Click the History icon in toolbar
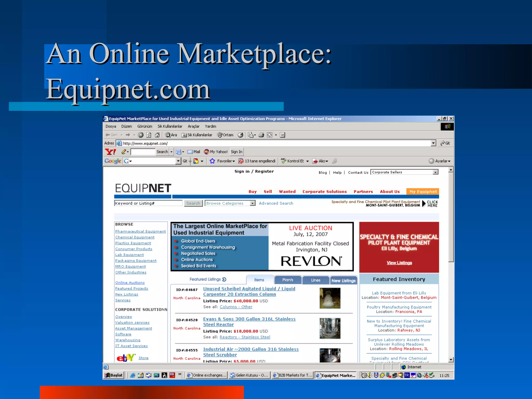The image size is (532, 399). coord(241,135)
